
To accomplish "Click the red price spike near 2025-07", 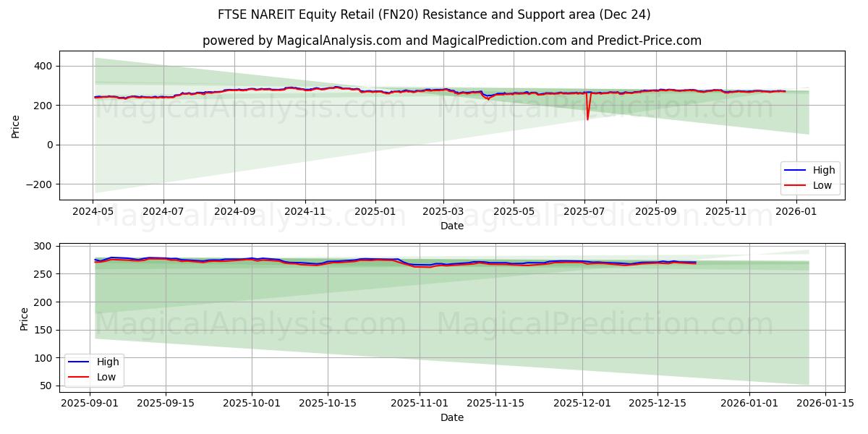I will pyautogui.click(x=588, y=109).
